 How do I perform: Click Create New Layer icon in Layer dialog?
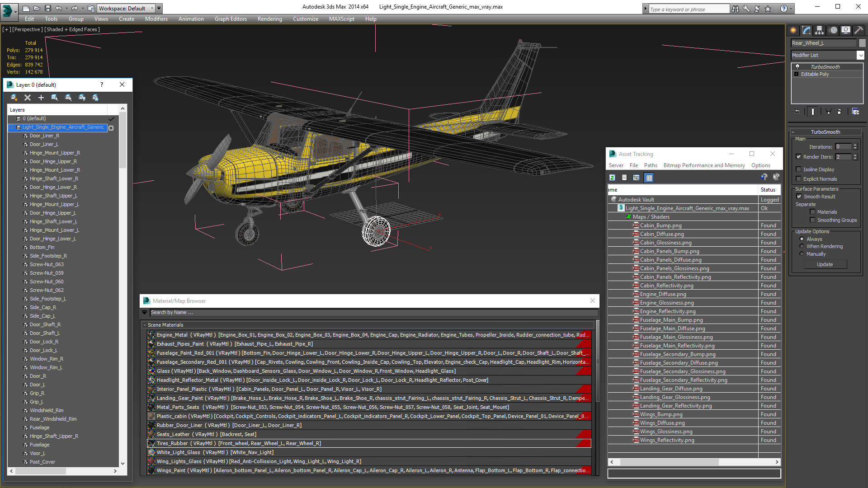pos(14,98)
